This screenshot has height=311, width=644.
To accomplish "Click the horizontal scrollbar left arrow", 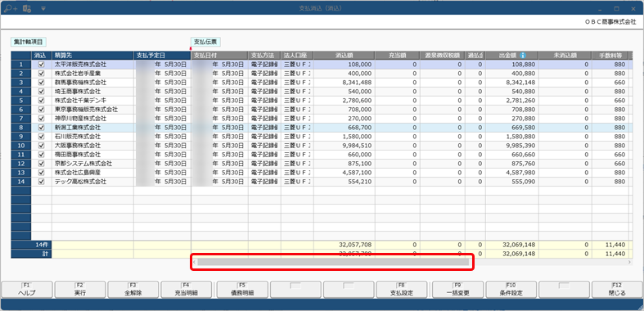I will (x=195, y=262).
